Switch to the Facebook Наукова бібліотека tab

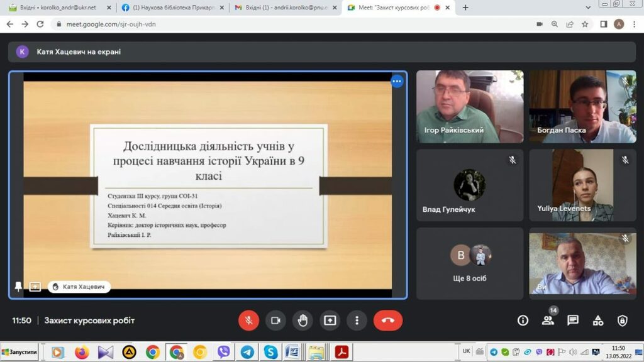(170, 8)
